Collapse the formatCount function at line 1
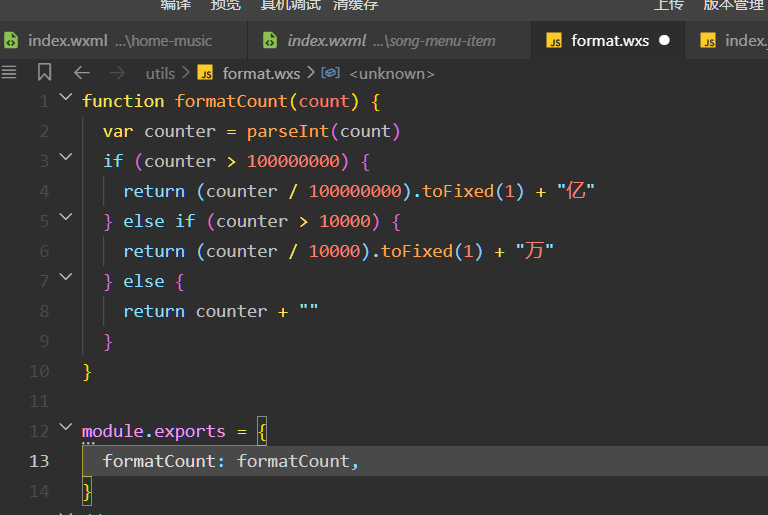Screen dimensions: 768x515 click(x=66, y=98)
